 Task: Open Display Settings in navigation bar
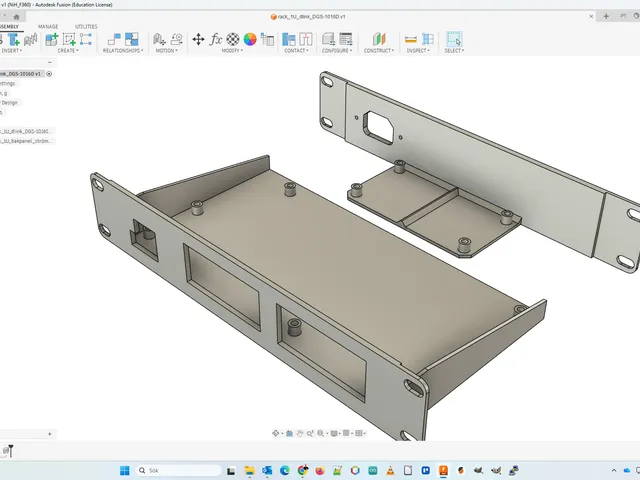pyautogui.click(x=335, y=433)
